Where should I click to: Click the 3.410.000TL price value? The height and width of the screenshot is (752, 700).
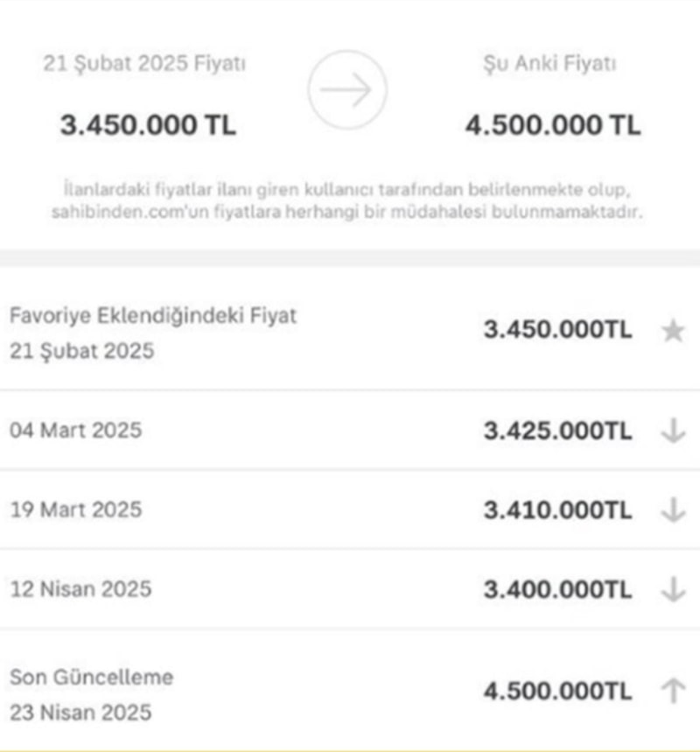pos(557,510)
